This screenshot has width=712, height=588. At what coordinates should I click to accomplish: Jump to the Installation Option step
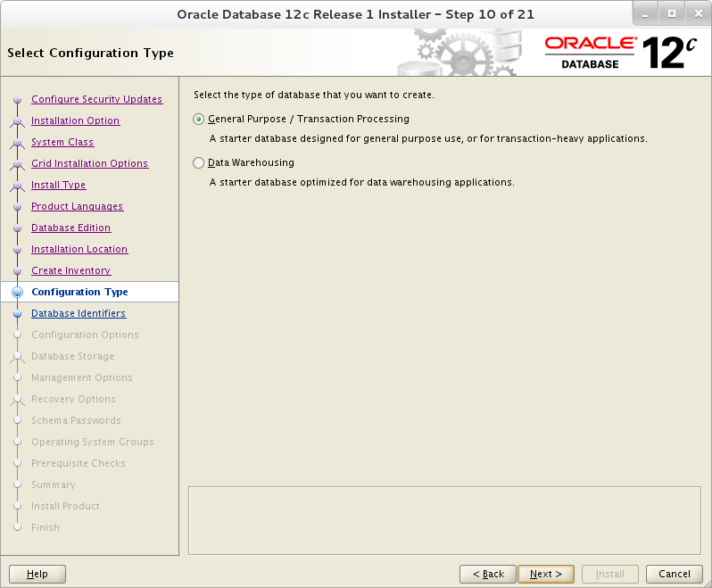tap(75, 120)
